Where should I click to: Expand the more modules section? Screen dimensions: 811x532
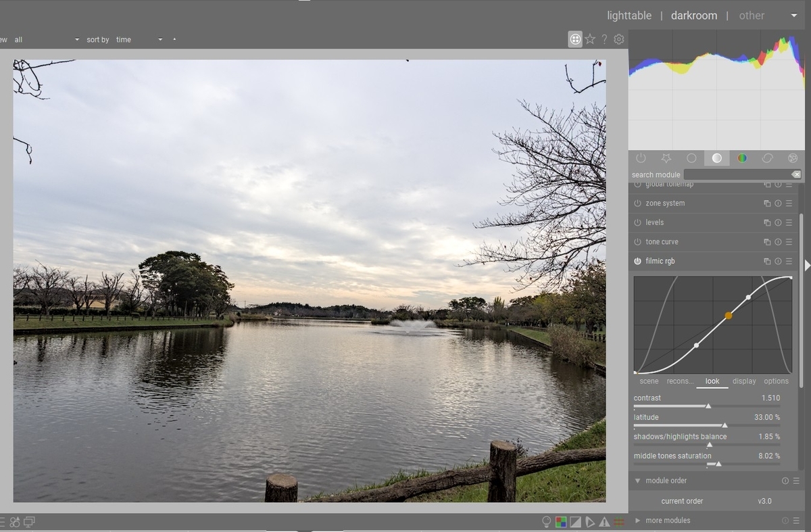pyautogui.click(x=637, y=521)
